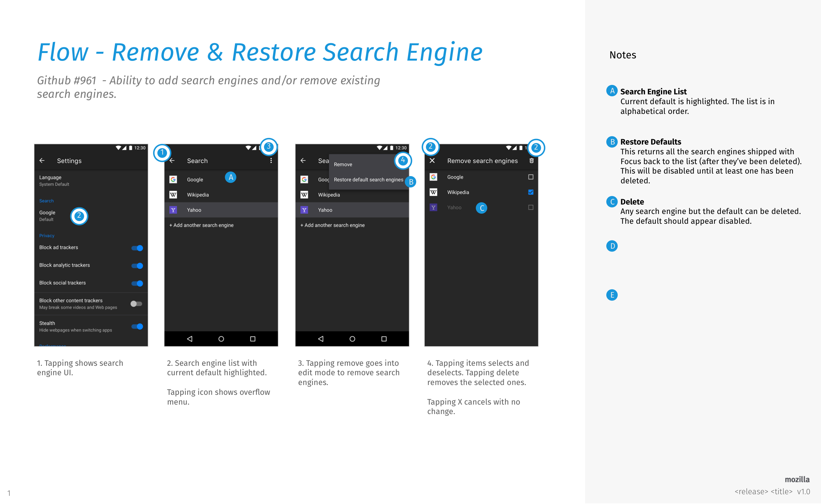This screenshot has width=821, height=504.
Task: Tap dimmed Yahoo label in Remove search engines
Action: tap(454, 207)
